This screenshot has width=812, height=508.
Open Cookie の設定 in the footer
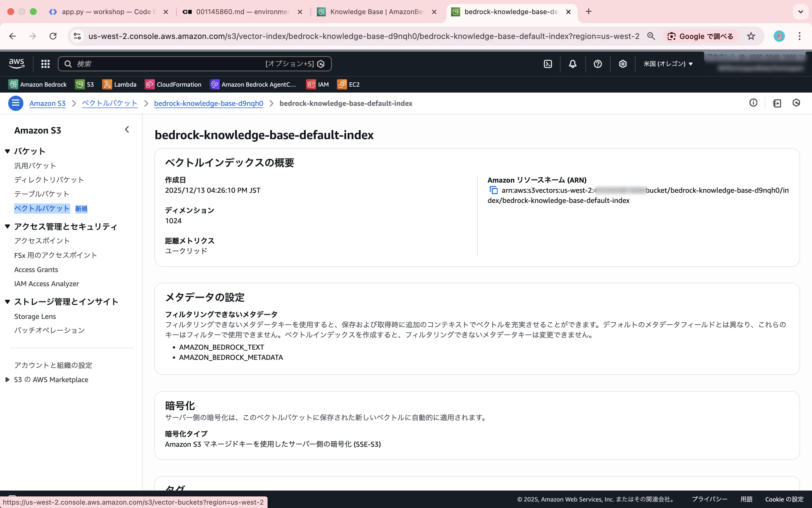[784, 499]
